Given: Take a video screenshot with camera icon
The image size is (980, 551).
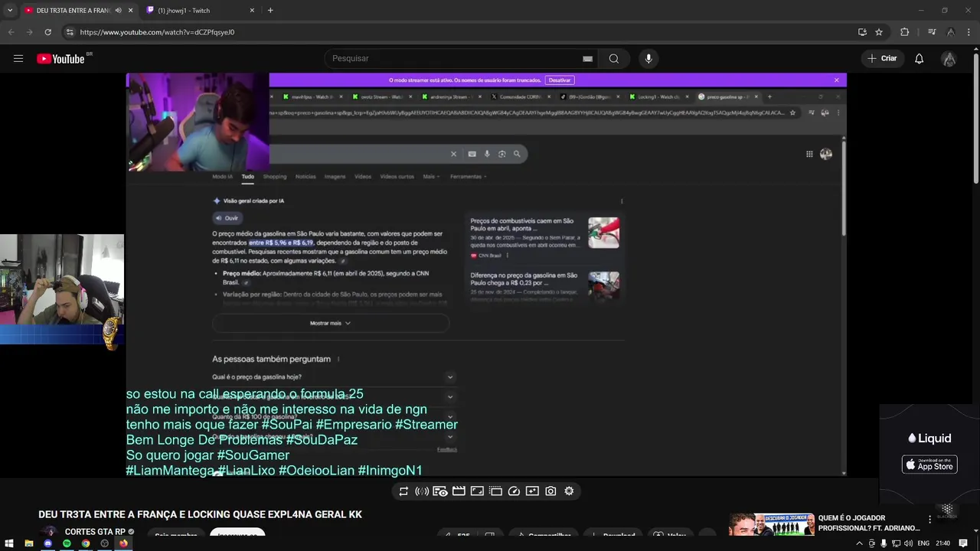Looking at the screenshot, I should [x=550, y=491].
